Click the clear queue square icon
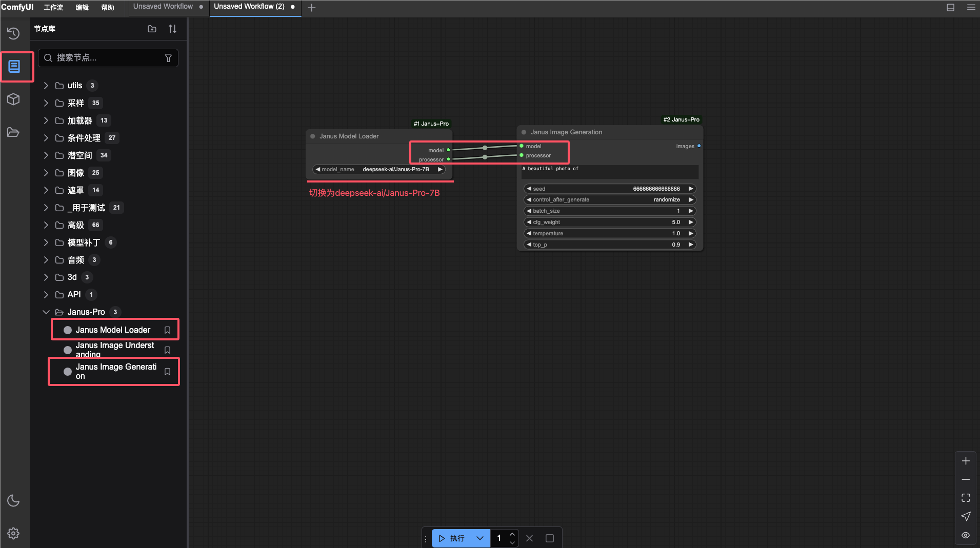 point(550,538)
